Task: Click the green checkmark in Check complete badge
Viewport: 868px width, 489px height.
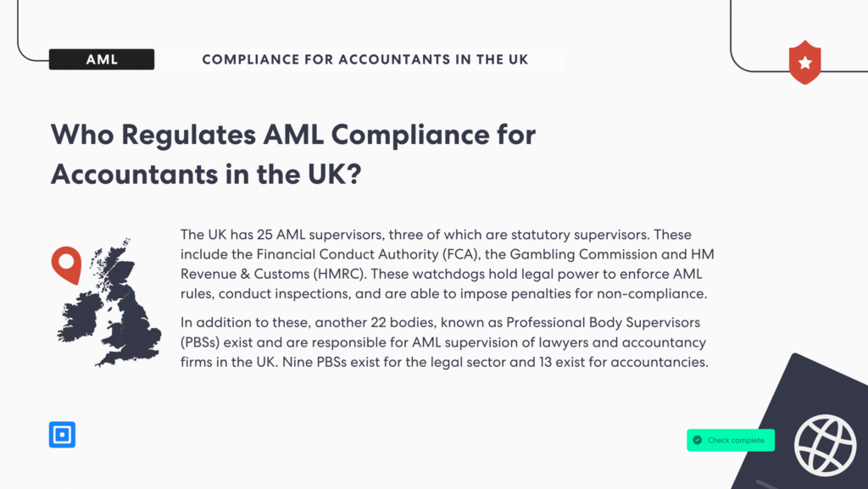Action: [698, 440]
